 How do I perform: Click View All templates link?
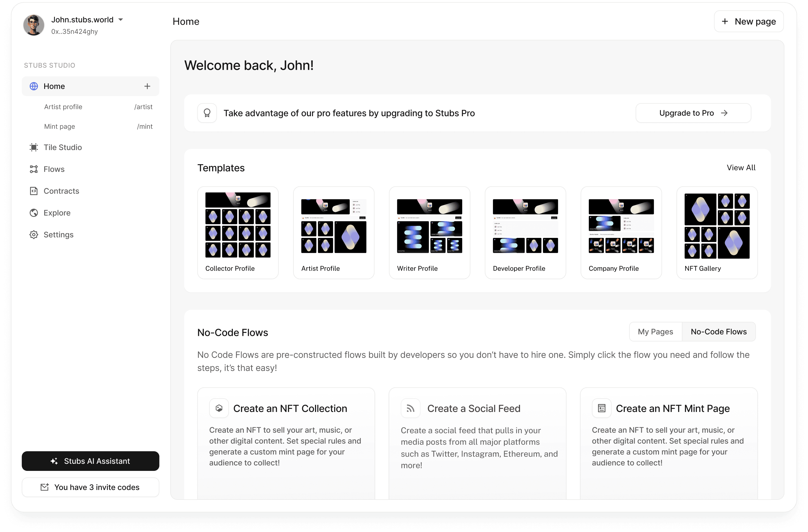point(741,168)
